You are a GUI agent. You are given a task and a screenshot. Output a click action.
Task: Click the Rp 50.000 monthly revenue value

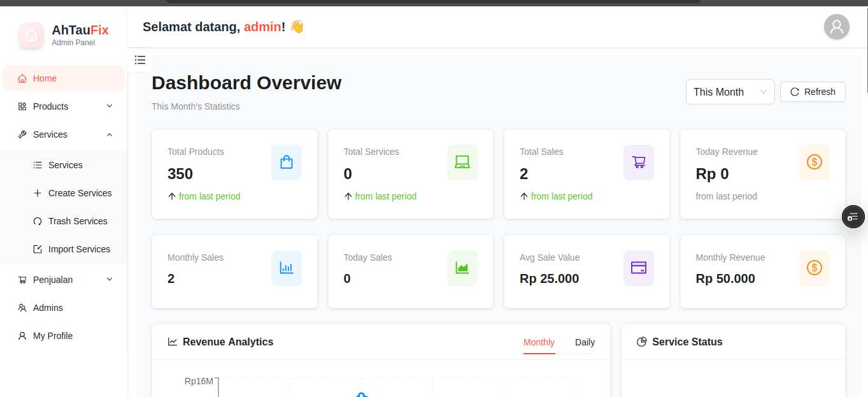725,278
